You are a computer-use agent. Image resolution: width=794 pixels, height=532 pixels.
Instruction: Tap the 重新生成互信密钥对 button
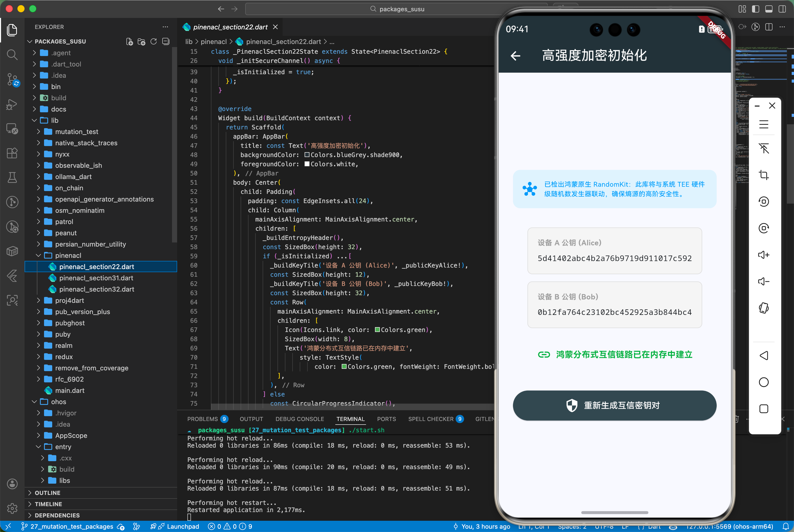click(x=614, y=405)
